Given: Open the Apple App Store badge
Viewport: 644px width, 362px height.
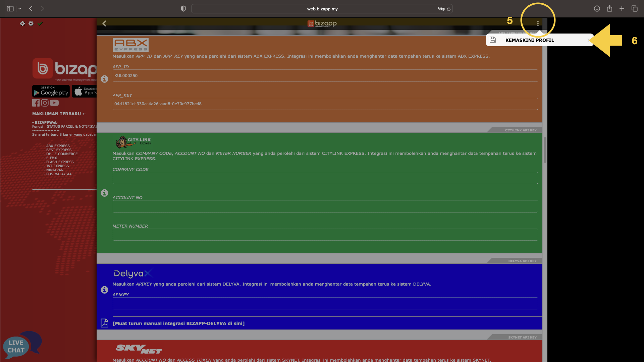Looking at the screenshot, I should 84,91.
